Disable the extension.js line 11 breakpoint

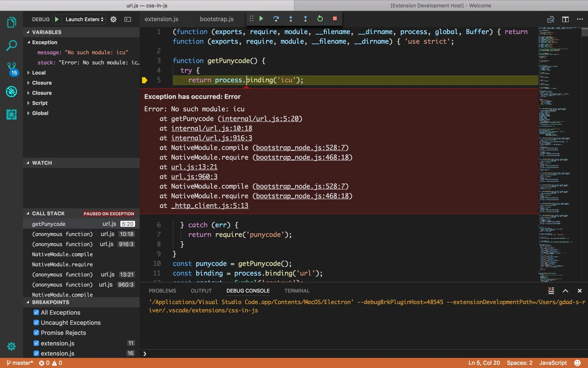[x=36, y=343]
